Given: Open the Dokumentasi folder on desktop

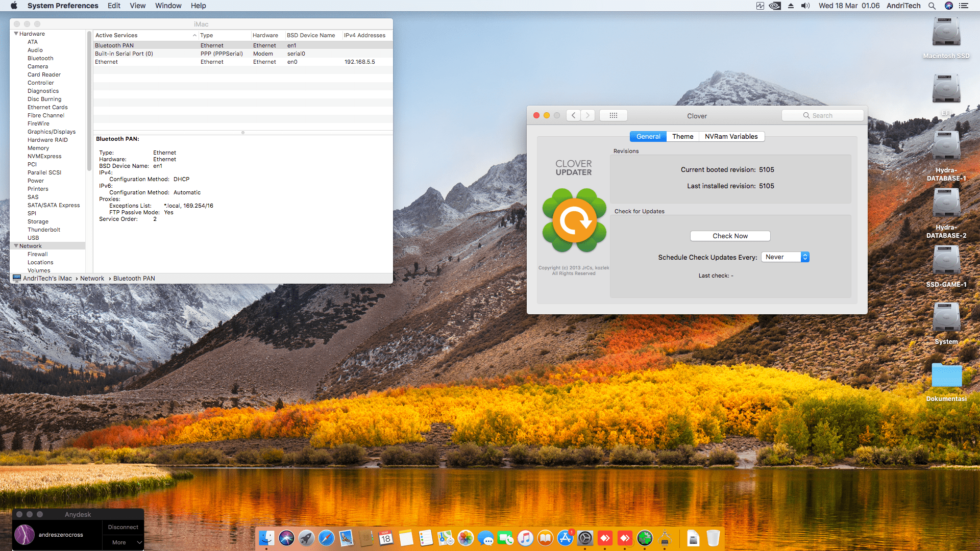Looking at the screenshot, I should pyautogui.click(x=946, y=376).
